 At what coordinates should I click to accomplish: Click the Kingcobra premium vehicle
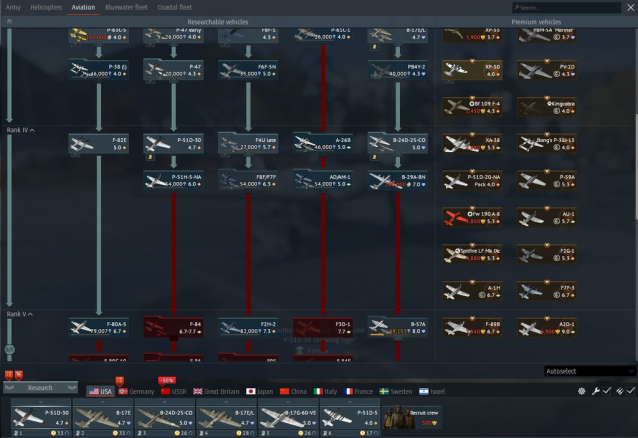point(546,107)
